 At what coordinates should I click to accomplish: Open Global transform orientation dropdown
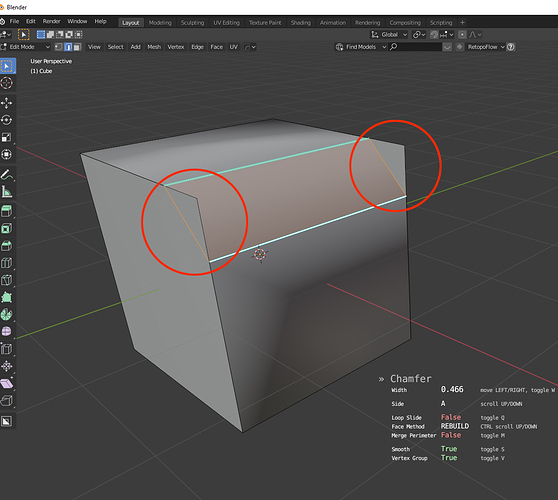point(389,35)
